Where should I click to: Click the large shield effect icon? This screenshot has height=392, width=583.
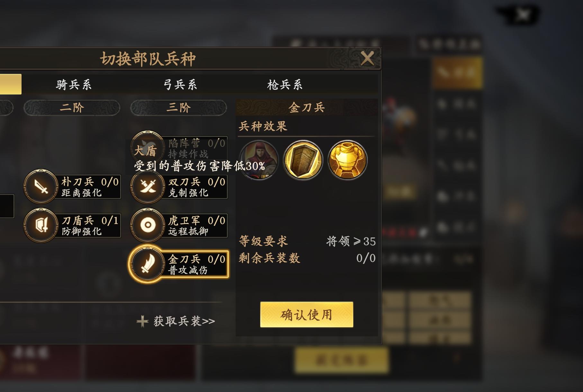(x=302, y=160)
